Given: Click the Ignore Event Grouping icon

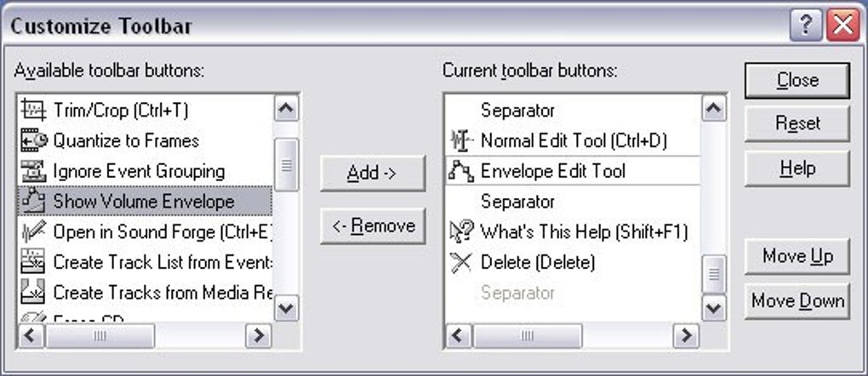Looking at the screenshot, I should tap(33, 171).
